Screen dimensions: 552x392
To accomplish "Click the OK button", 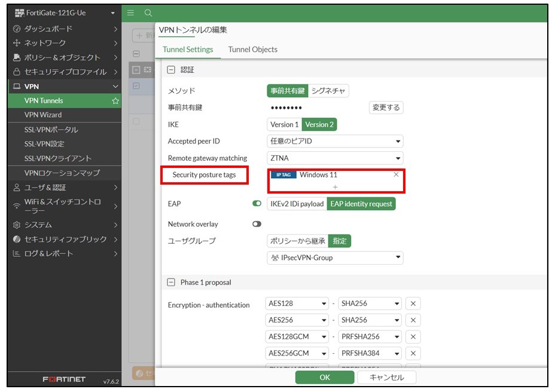I will [324, 377].
